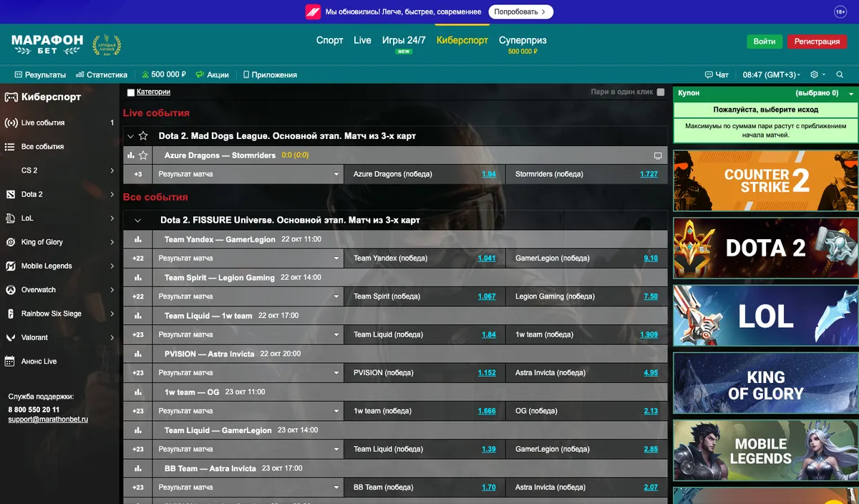Open statistics for Team Yandex — GamerLegion
This screenshot has height=504, width=859.
[x=138, y=239]
